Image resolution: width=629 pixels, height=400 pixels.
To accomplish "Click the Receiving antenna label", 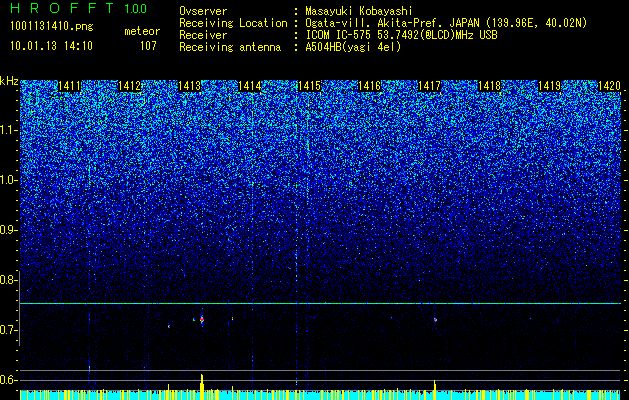I will 230,47.
